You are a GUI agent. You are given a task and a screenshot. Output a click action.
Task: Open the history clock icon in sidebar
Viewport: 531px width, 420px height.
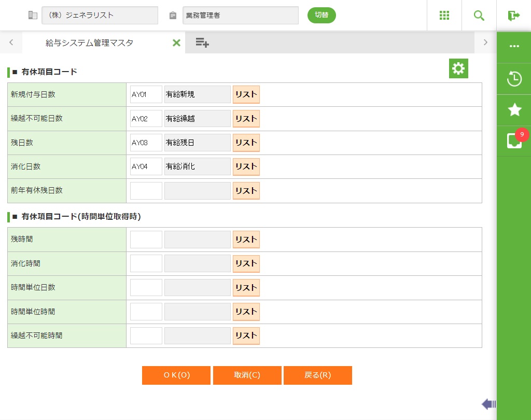tap(514, 79)
